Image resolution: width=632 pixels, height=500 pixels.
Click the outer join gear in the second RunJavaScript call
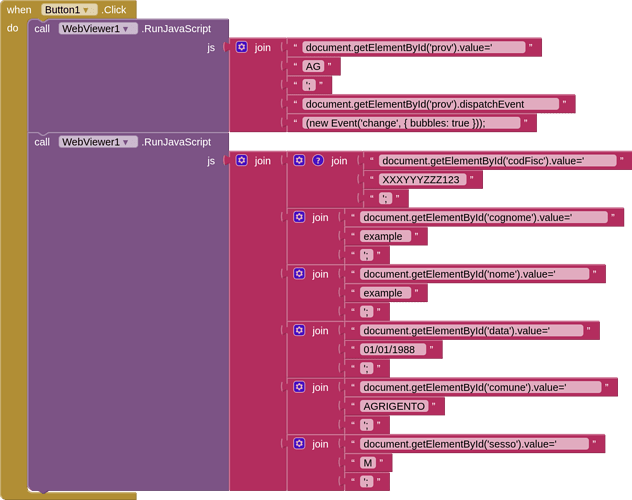[241, 160]
